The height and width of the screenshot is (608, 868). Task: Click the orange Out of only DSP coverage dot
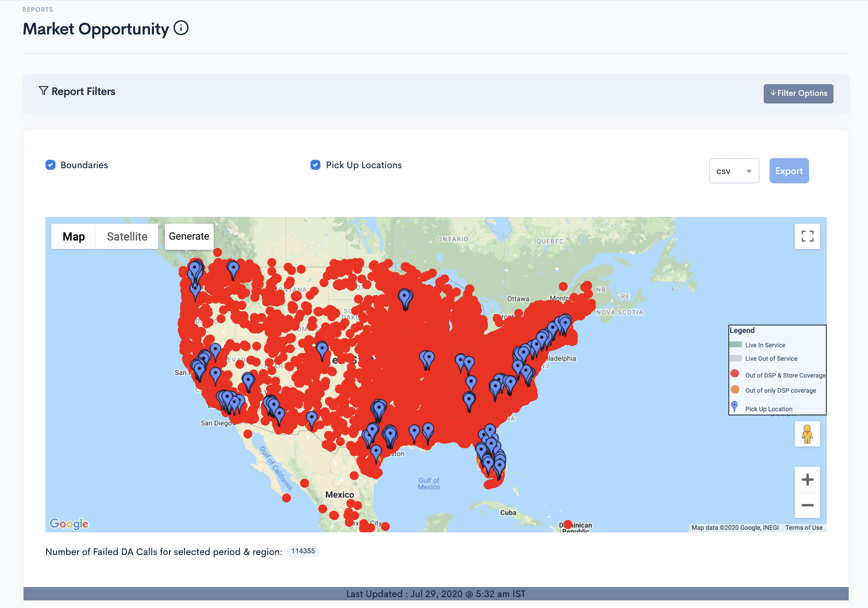pos(735,389)
